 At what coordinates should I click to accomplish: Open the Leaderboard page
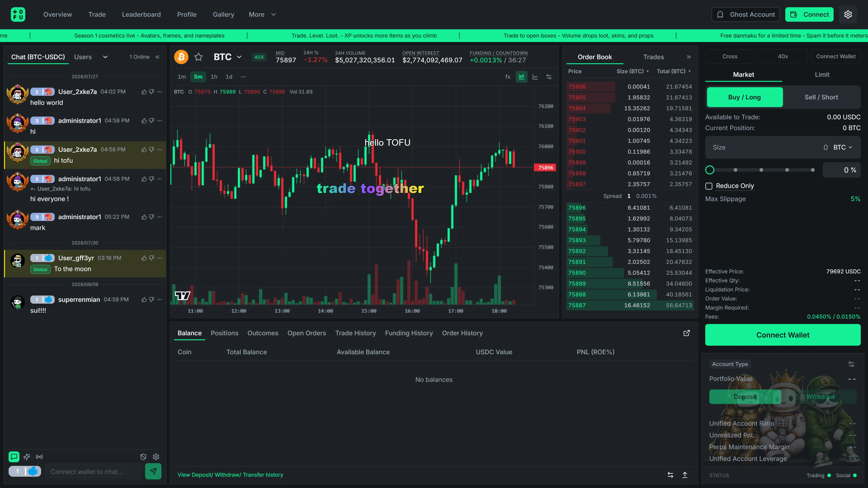[x=141, y=14]
